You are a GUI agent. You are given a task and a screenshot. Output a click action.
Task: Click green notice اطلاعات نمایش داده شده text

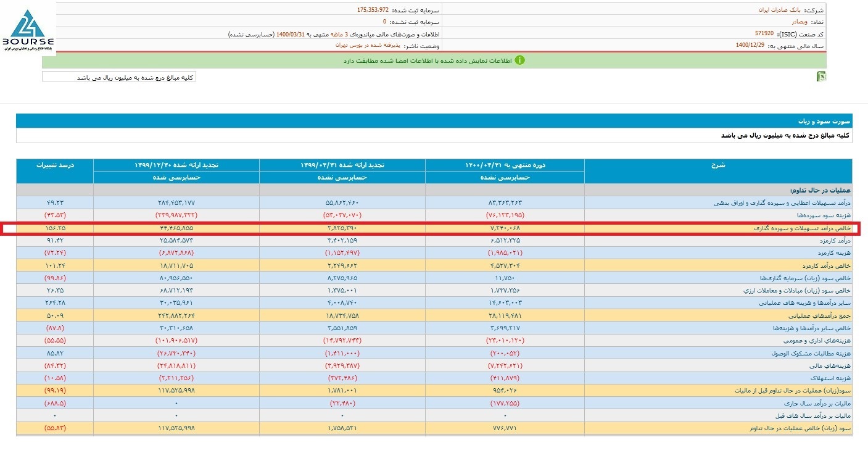point(428,60)
